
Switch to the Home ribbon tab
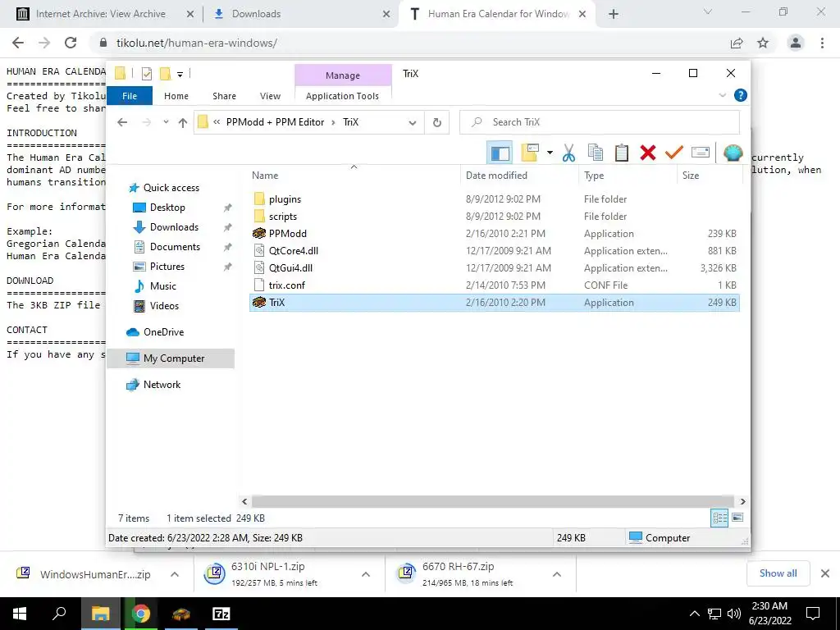(x=176, y=96)
